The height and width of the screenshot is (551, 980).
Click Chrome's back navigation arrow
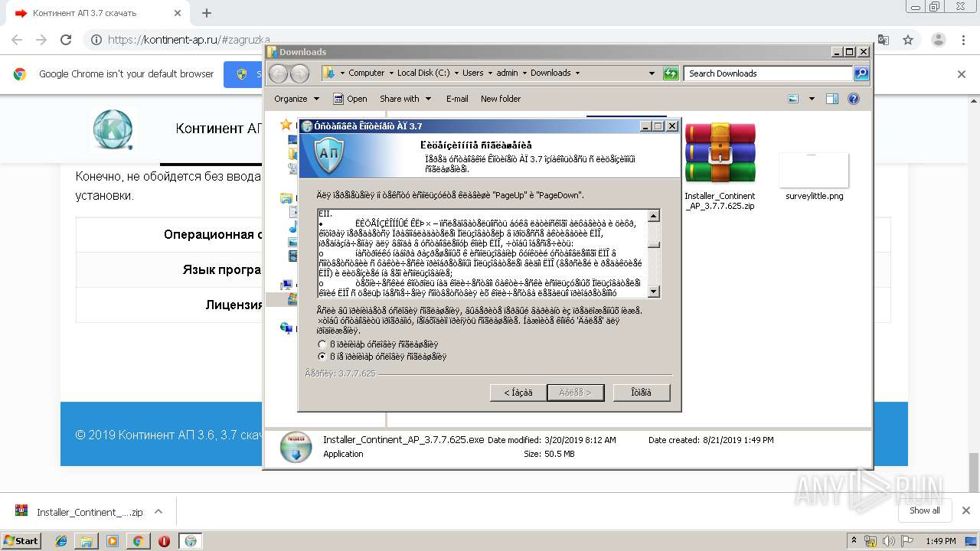point(17,40)
